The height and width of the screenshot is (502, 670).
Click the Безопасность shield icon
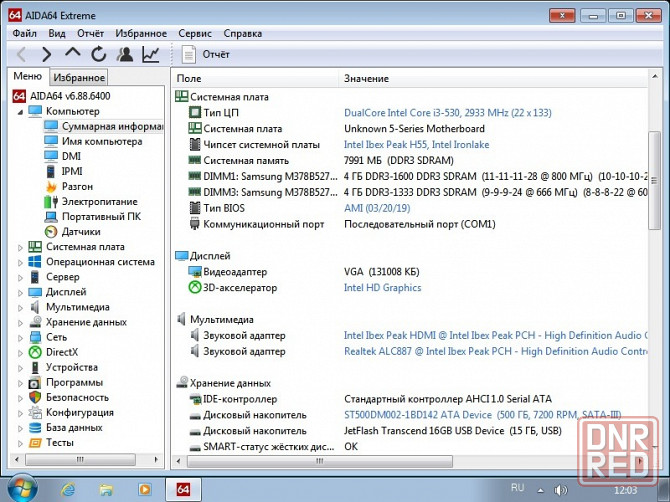(35, 397)
